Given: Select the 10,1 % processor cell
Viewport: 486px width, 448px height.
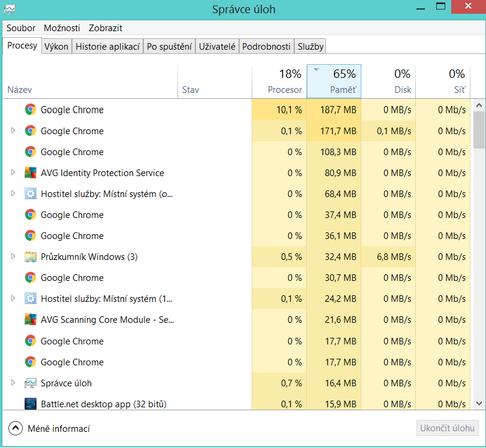Looking at the screenshot, I should (x=279, y=110).
